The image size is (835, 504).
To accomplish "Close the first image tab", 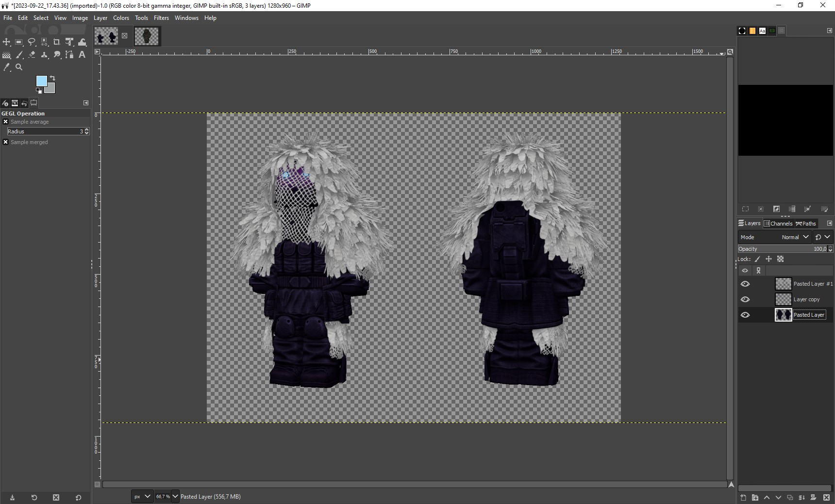I will coord(125,35).
